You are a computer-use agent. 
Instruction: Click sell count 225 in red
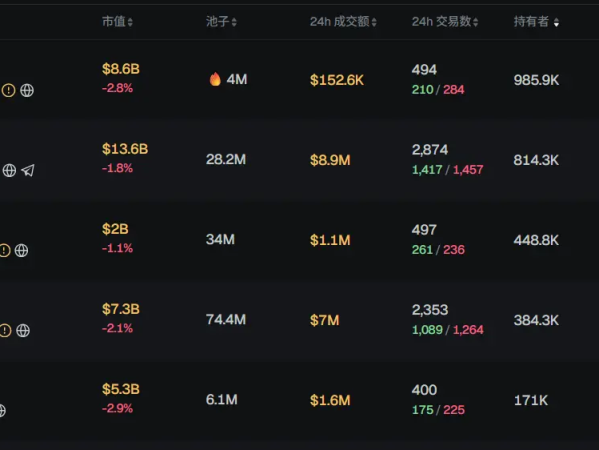454,410
